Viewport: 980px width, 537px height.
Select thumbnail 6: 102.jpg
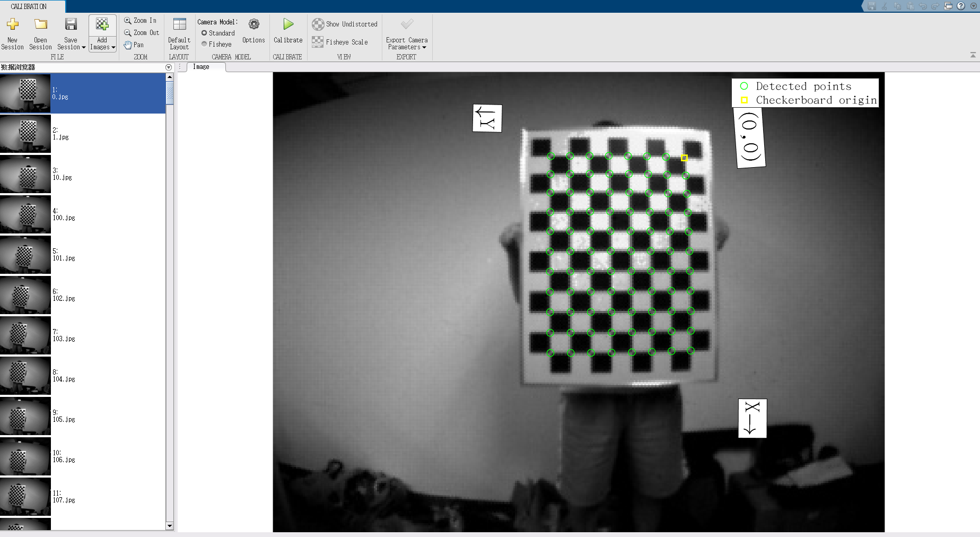83,295
